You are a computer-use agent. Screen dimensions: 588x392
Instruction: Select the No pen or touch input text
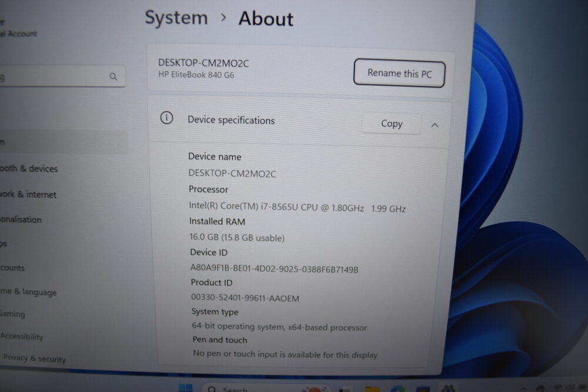click(285, 354)
